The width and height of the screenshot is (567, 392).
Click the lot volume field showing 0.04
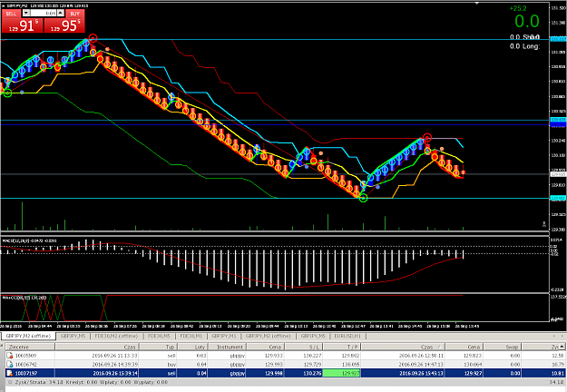pos(44,13)
